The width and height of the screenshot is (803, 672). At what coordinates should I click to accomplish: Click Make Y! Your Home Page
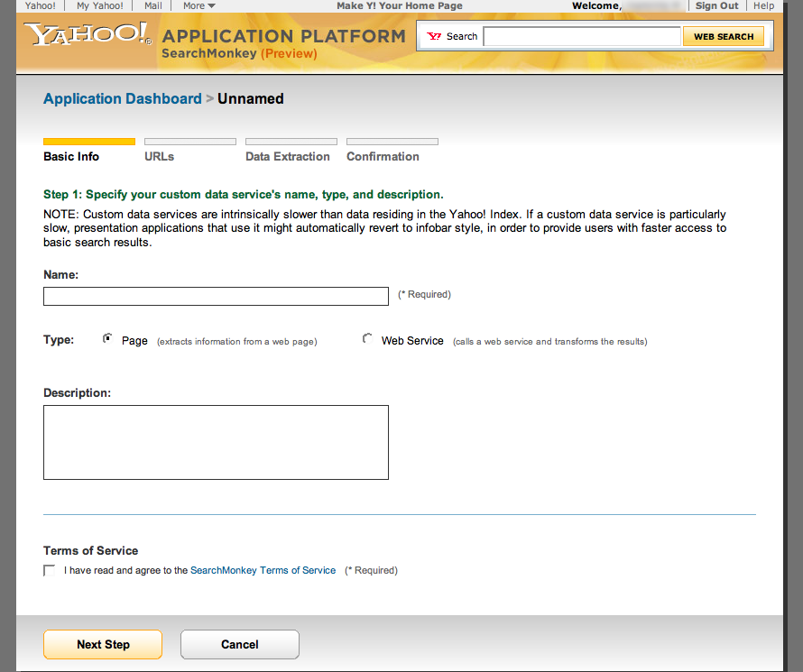click(x=400, y=5)
